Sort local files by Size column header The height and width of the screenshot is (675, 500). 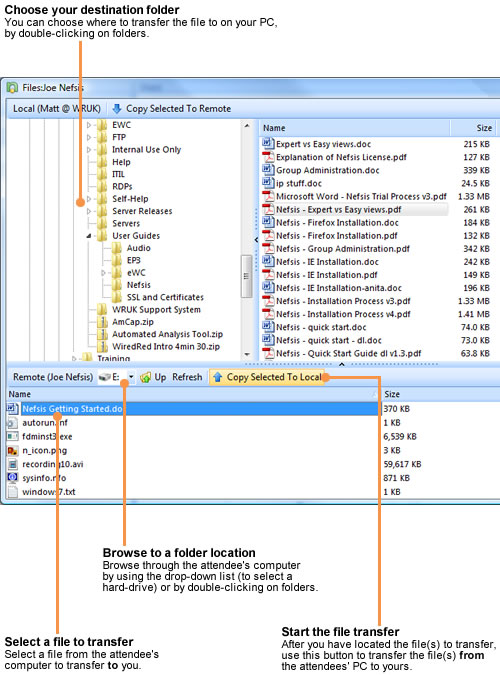pos(475,128)
